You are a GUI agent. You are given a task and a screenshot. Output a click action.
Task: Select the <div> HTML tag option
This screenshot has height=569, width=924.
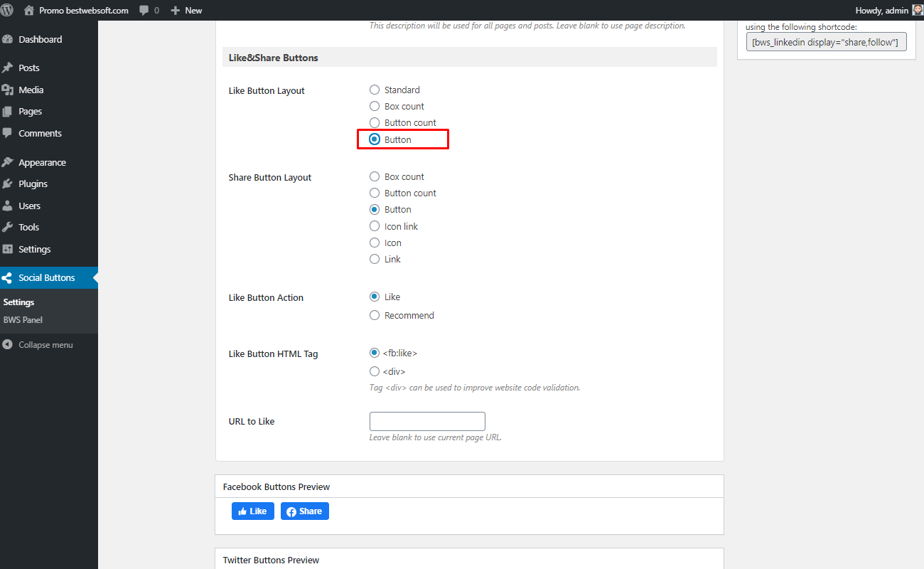click(375, 371)
